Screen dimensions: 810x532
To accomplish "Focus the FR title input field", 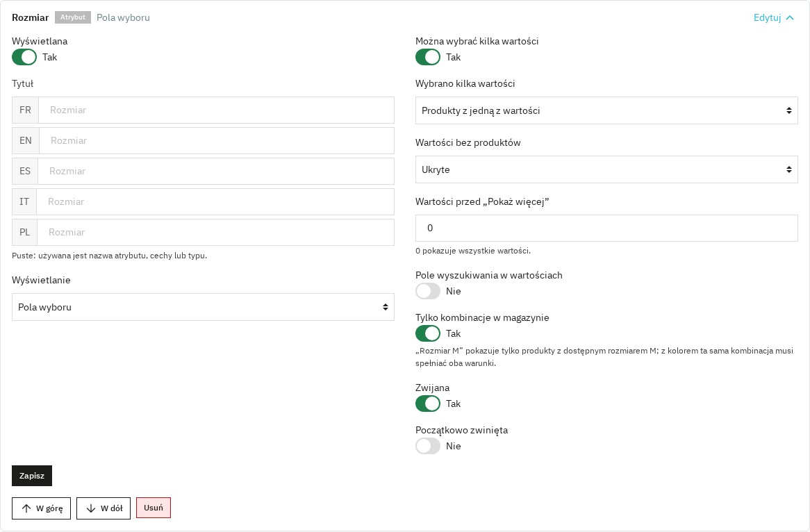I will (x=216, y=110).
